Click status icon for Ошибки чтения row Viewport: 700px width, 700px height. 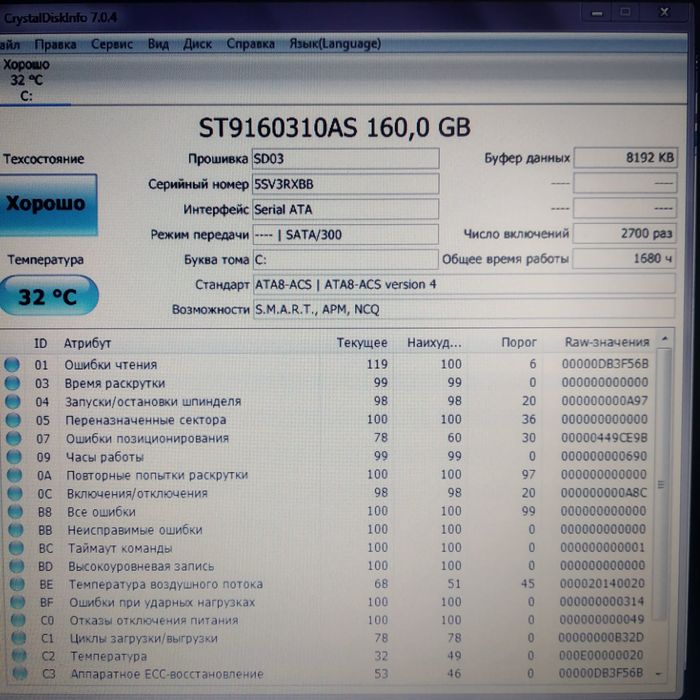(x=12, y=365)
